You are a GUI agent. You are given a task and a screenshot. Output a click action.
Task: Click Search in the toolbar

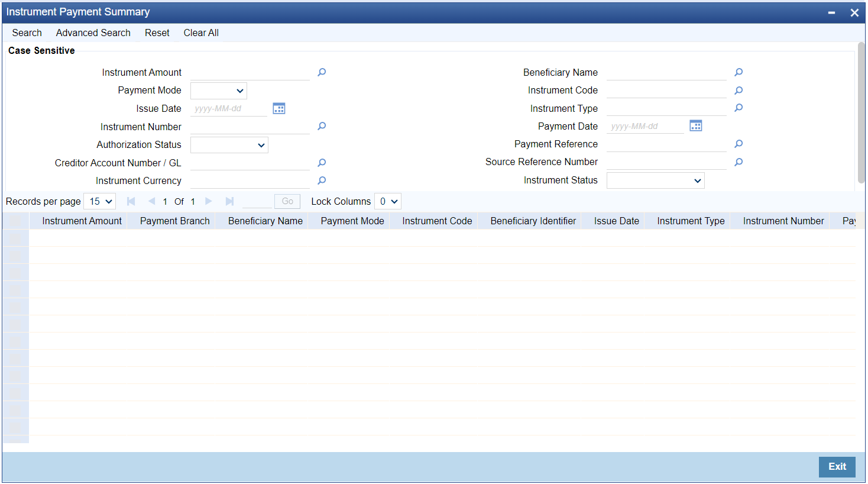[27, 33]
